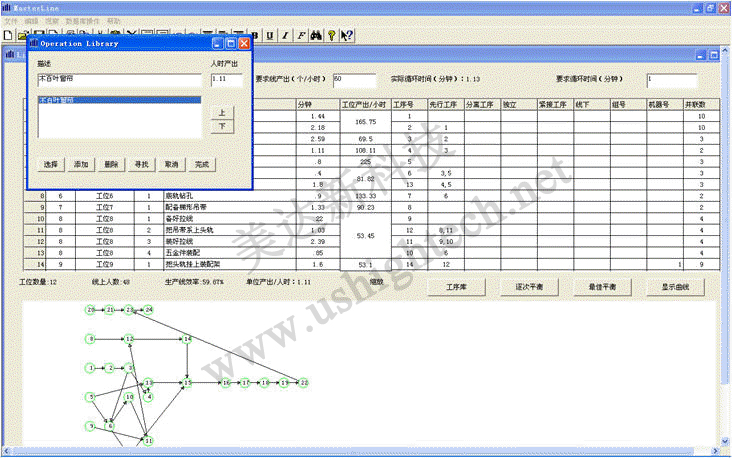
Task: Open the Font (F) toolbar icon
Action: click(301, 35)
